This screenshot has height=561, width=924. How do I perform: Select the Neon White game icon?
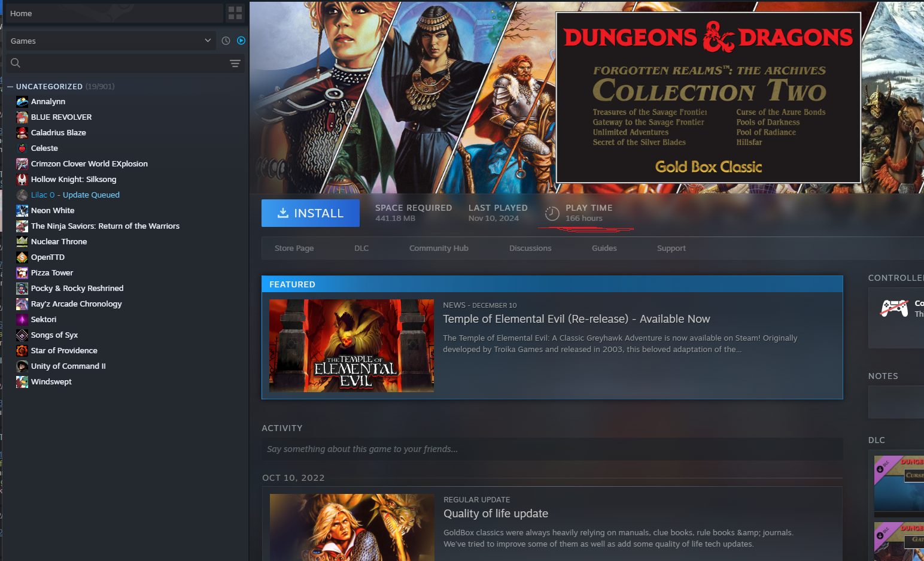(x=22, y=211)
